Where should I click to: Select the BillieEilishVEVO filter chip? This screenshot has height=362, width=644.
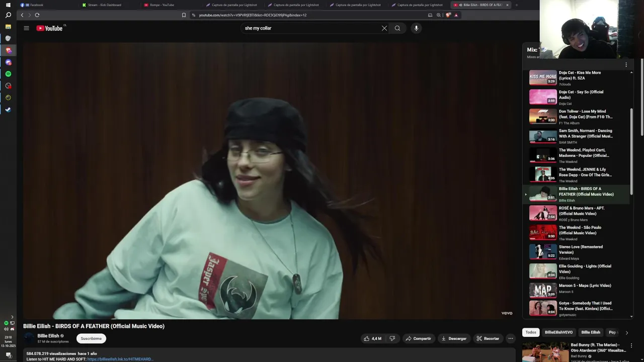558,332
